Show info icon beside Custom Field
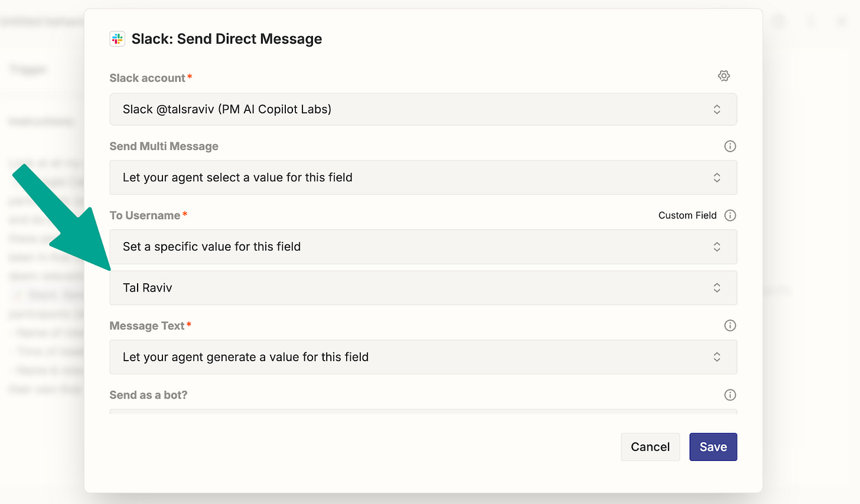The height and width of the screenshot is (504, 860). pyautogui.click(x=730, y=215)
